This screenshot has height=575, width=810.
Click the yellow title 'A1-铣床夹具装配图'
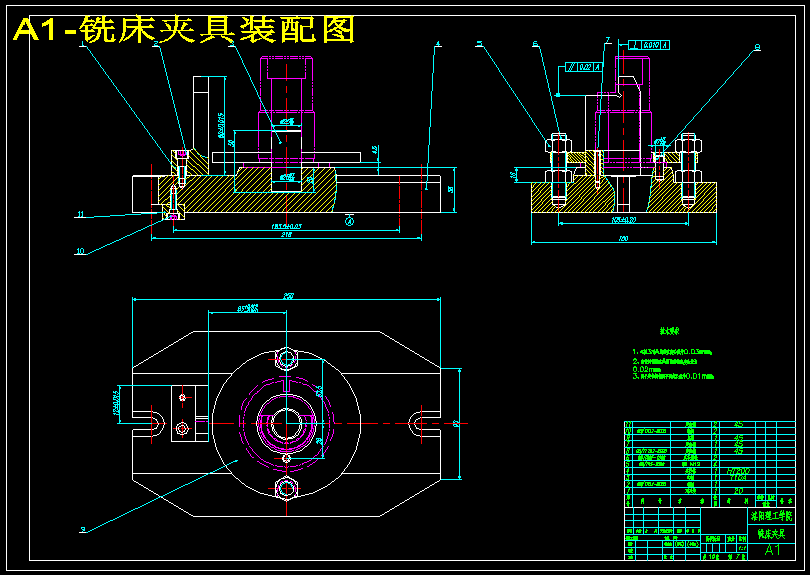[x=184, y=29]
